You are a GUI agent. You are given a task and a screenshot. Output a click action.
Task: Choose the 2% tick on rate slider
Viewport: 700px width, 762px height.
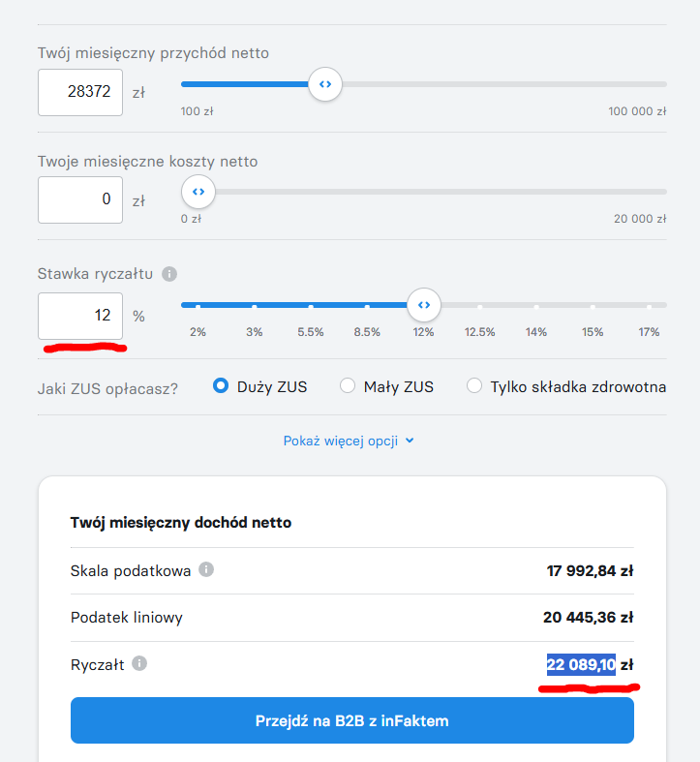tap(198, 307)
